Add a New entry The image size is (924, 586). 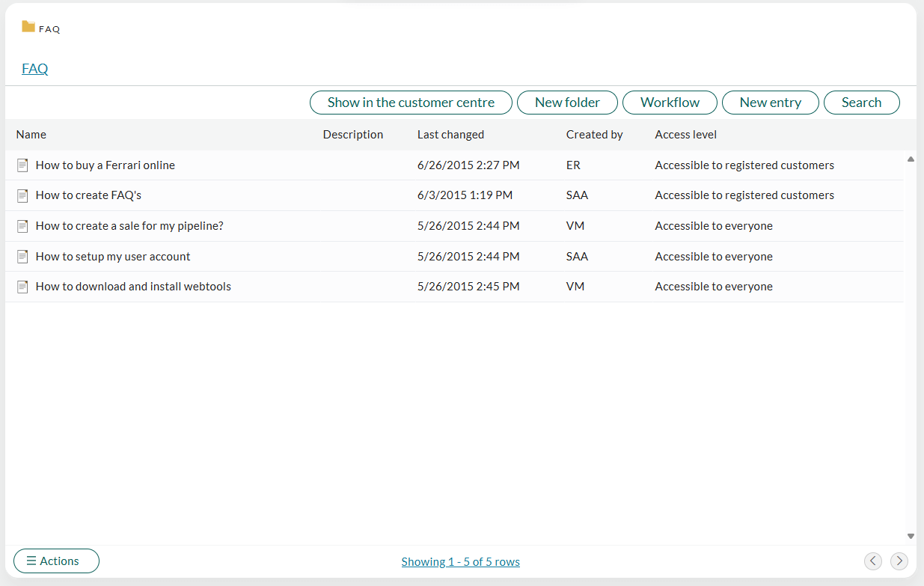[770, 103]
